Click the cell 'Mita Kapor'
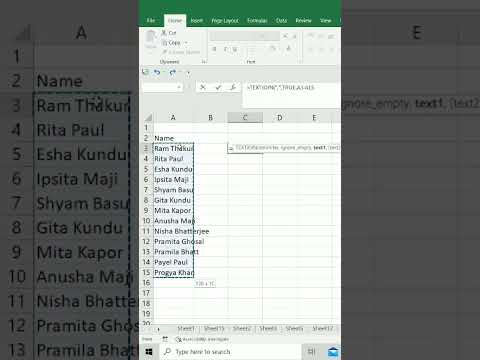The width and height of the screenshot is (480, 360). pyautogui.click(x=173, y=210)
